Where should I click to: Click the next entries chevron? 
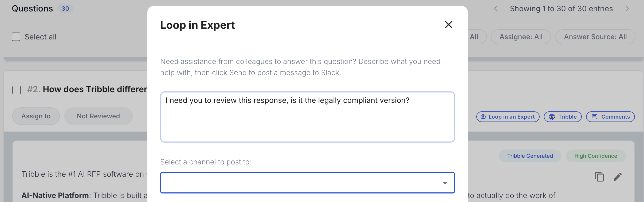point(627,9)
